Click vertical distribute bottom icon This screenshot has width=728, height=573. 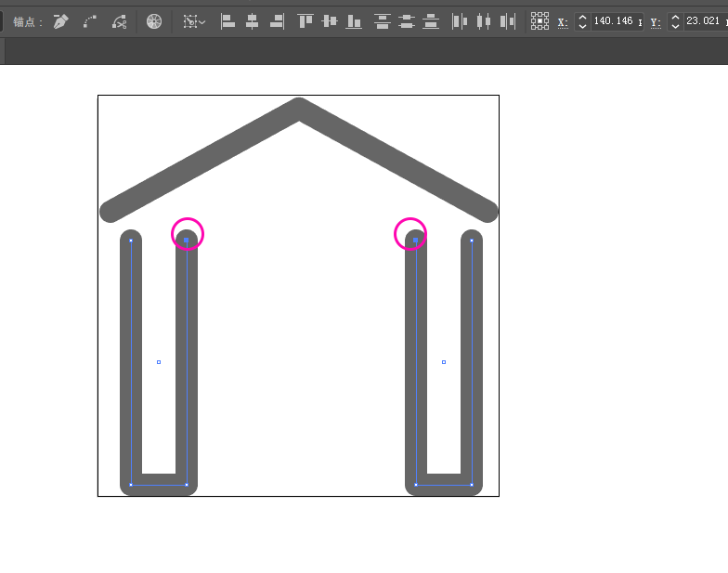click(x=431, y=21)
